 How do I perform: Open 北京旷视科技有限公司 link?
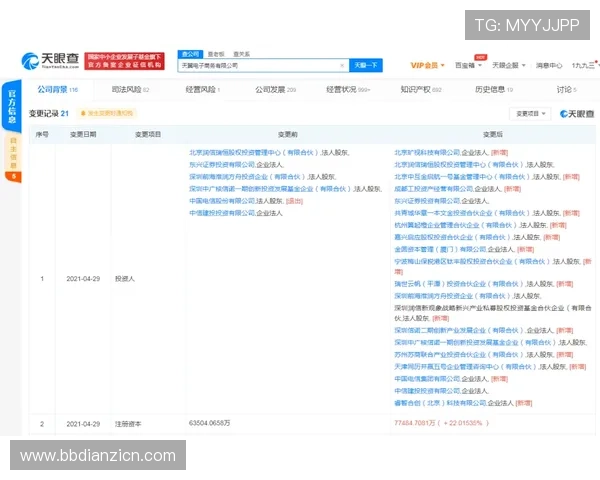[427, 153]
